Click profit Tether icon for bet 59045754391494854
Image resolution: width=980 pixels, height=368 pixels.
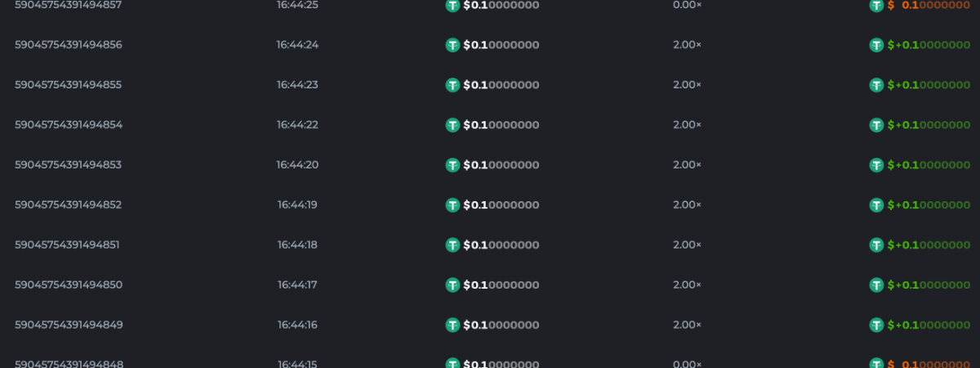pos(876,125)
